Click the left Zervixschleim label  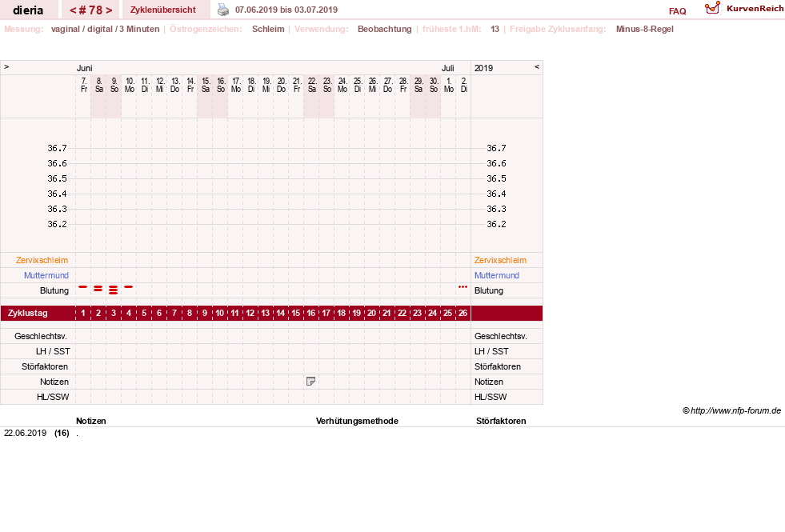pyautogui.click(x=42, y=260)
